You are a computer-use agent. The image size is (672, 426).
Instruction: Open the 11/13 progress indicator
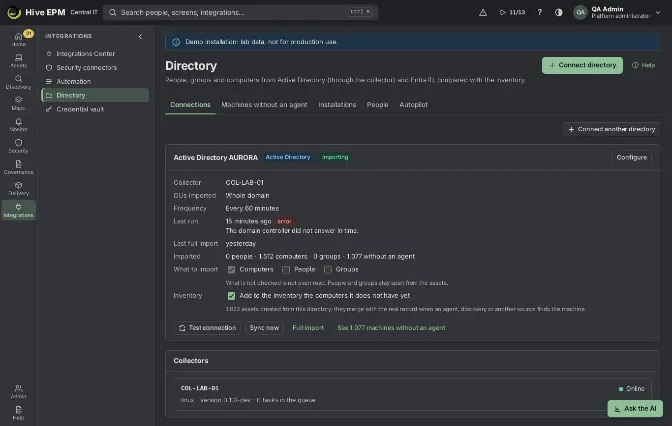pyautogui.click(x=512, y=12)
